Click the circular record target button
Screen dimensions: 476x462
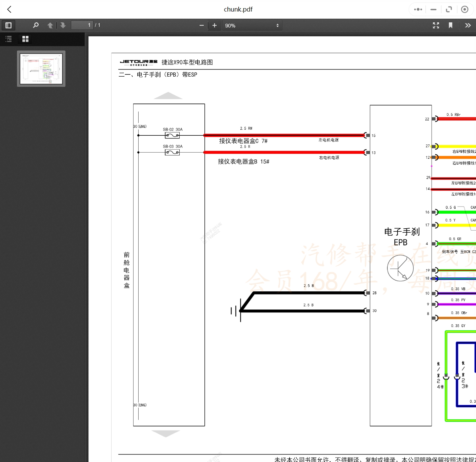pos(465,9)
